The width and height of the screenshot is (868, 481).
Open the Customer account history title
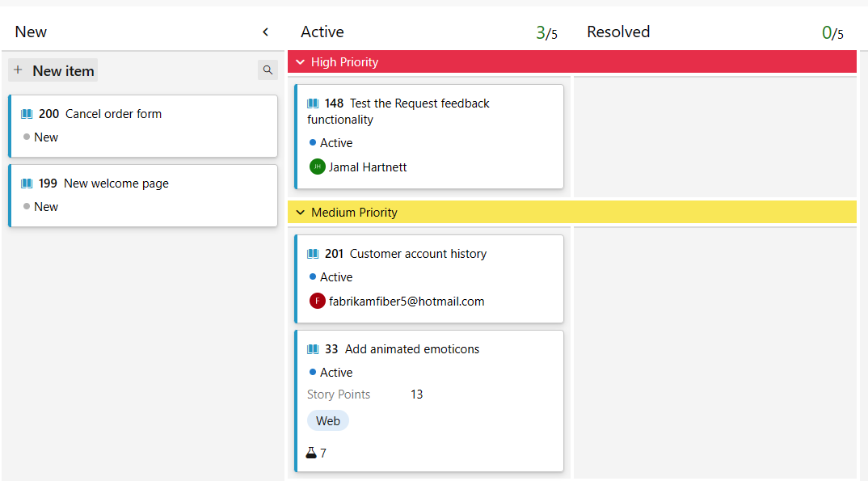point(418,254)
